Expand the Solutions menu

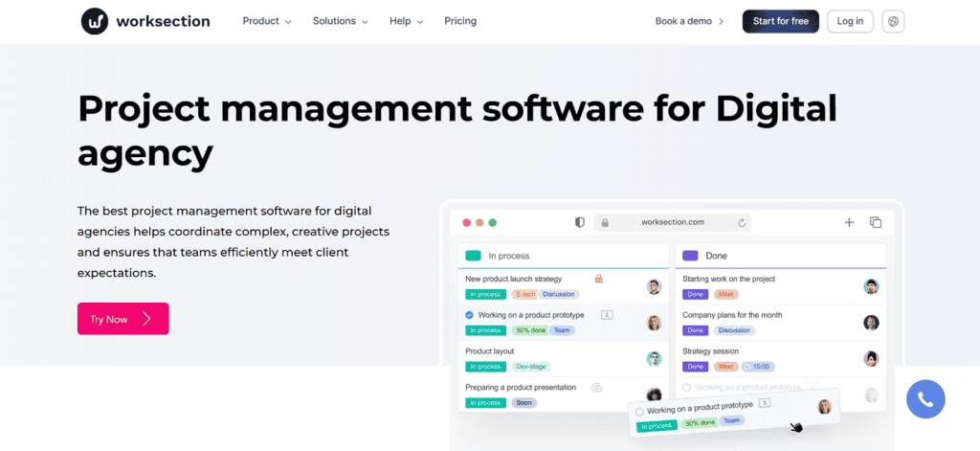pyautogui.click(x=341, y=21)
